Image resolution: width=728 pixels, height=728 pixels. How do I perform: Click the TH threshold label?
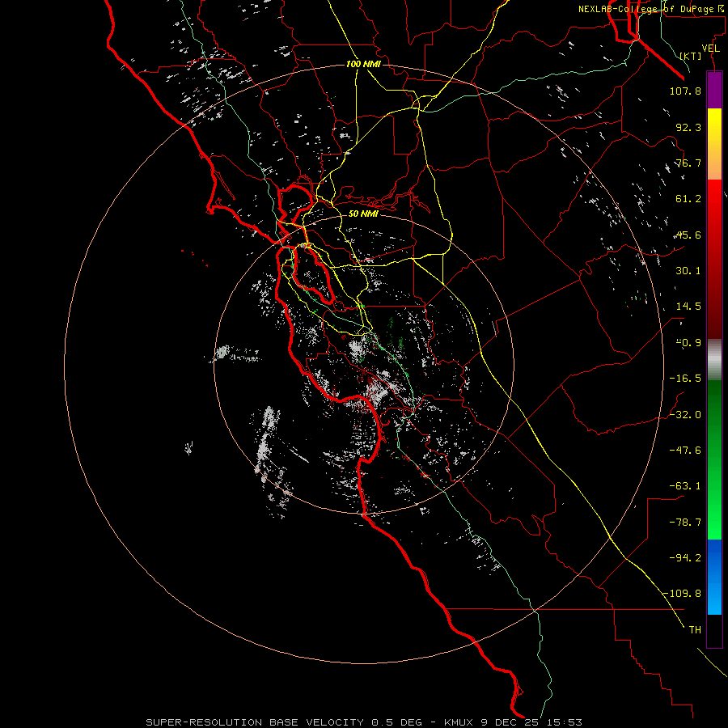click(x=695, y=630)
